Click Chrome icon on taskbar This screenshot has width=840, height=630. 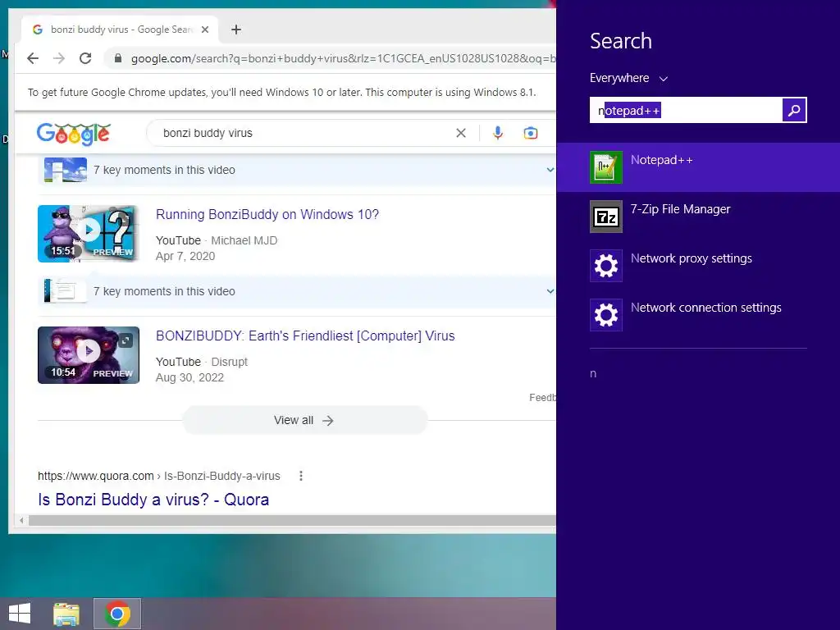coord(117,614)
